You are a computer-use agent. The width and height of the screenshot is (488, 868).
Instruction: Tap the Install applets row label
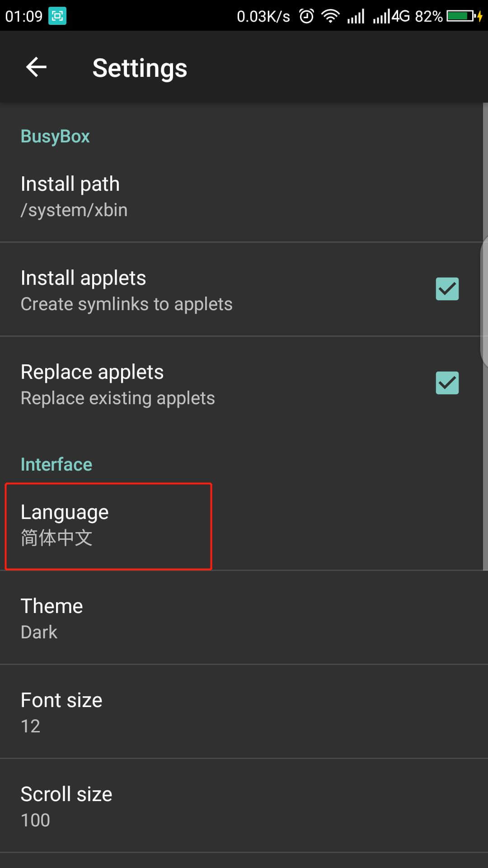coord(84,278)
